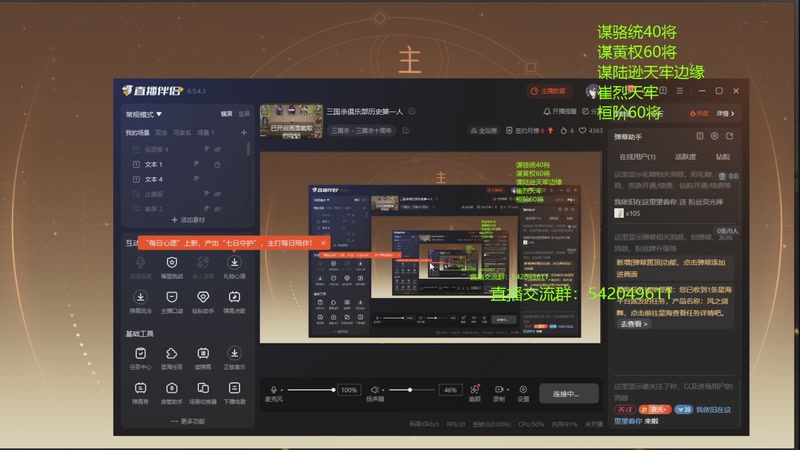Open the speaker device dropdown arrow

pos(383,390)
